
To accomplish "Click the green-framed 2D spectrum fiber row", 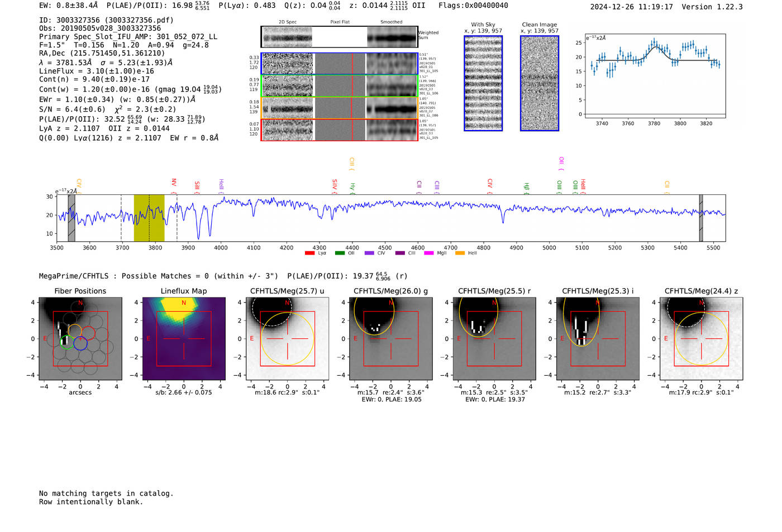I will [339, 86].
